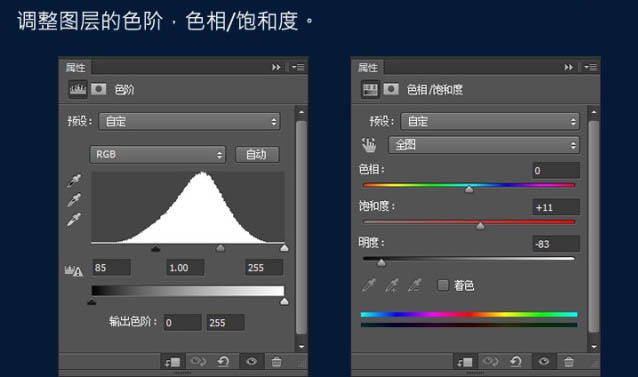Screen dimensions: 638x377
Task: Open the Hue/Saturation panel flyout menu
Action: pyautogui.click(x=590, y=67)
